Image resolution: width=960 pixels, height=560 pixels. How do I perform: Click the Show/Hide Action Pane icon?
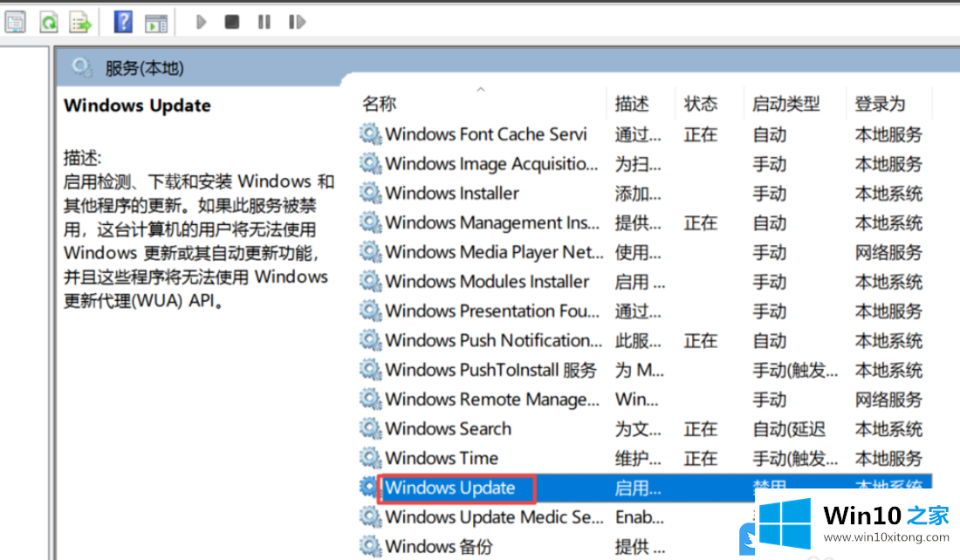tap(155, 22)
